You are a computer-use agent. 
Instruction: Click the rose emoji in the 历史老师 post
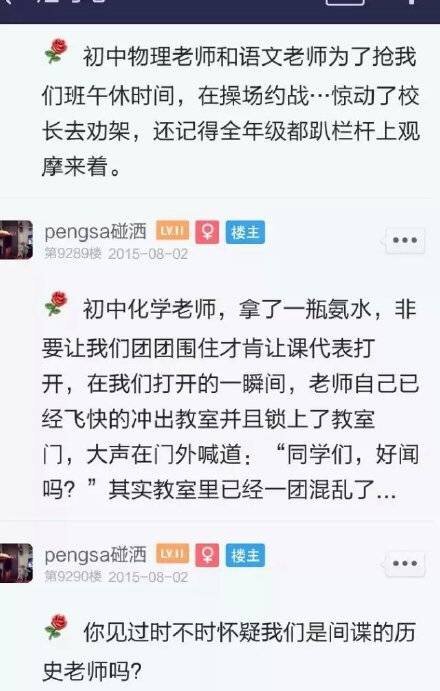click(56, 627)
